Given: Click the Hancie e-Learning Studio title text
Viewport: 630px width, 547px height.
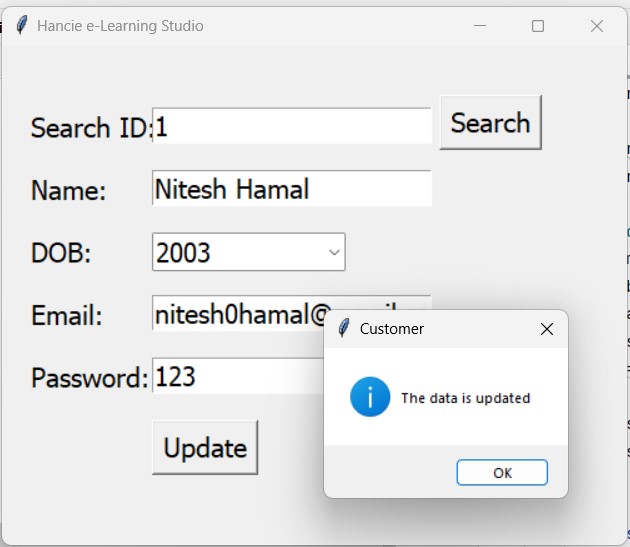Looking at the screenshot, I should click(x=120, y=26).
